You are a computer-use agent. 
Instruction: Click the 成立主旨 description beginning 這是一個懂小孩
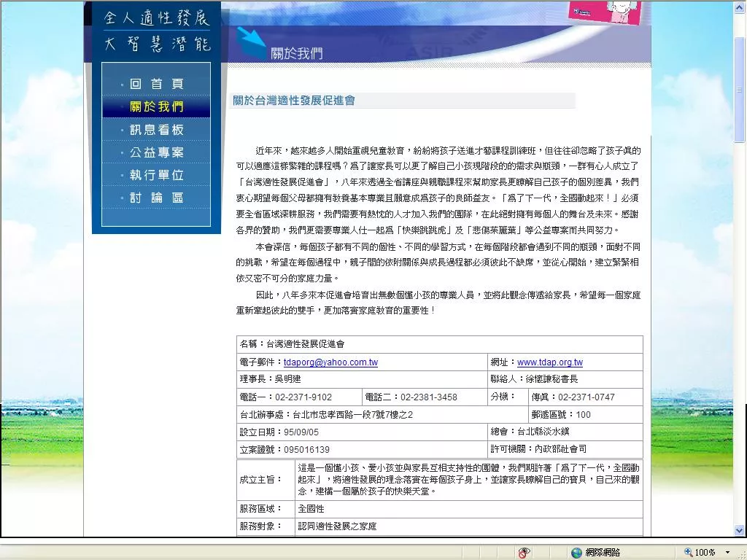point(469,480)
